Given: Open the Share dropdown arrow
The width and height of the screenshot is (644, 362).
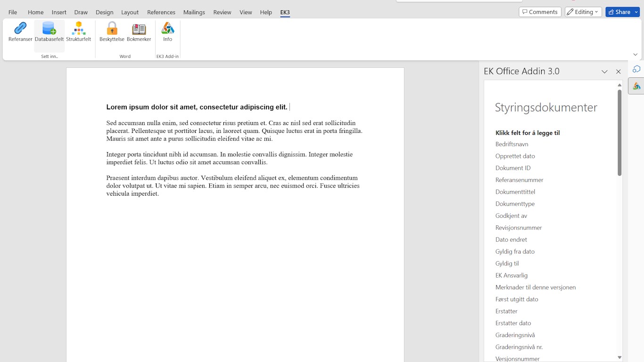Looking at the screenshot, I should [636, 12].
